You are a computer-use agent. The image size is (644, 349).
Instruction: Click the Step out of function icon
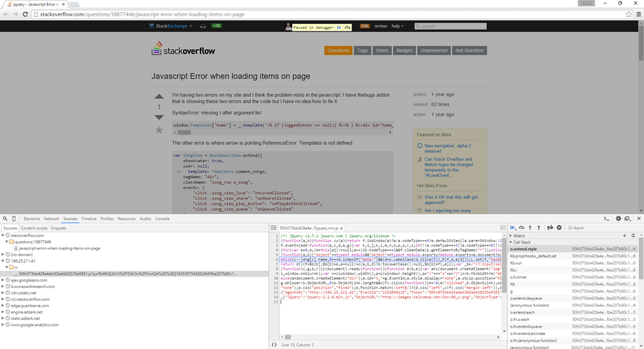pos(538,228)
